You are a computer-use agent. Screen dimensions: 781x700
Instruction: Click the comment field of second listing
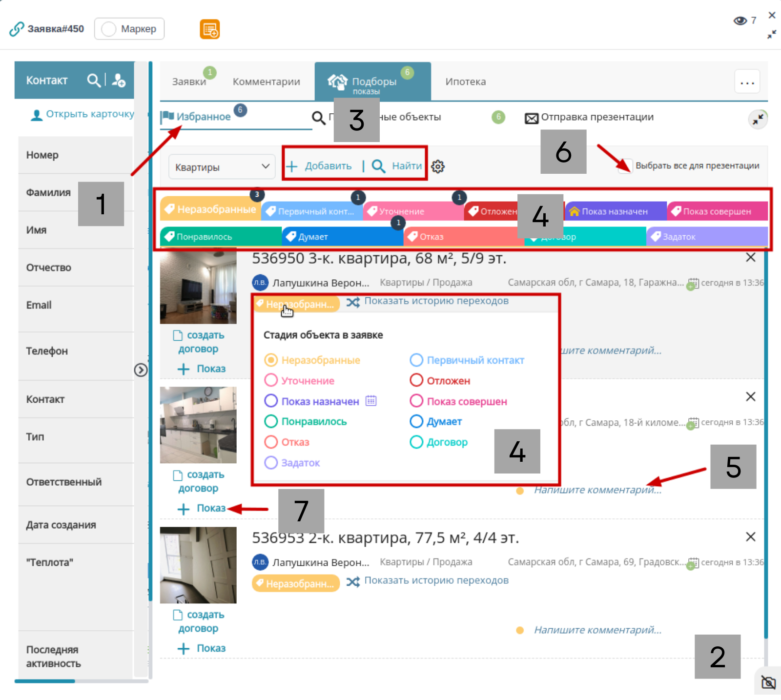coord(597,490)
